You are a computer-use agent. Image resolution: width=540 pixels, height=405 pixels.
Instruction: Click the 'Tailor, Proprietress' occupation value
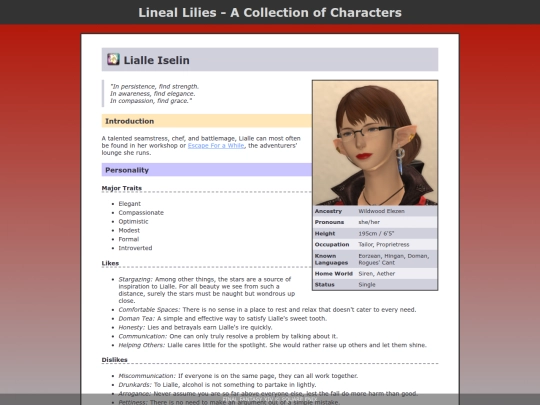(x=384, y=245)
